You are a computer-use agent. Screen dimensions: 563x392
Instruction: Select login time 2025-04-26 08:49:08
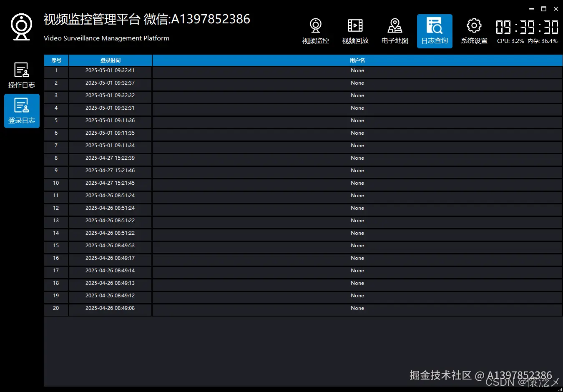coord(110,308)
